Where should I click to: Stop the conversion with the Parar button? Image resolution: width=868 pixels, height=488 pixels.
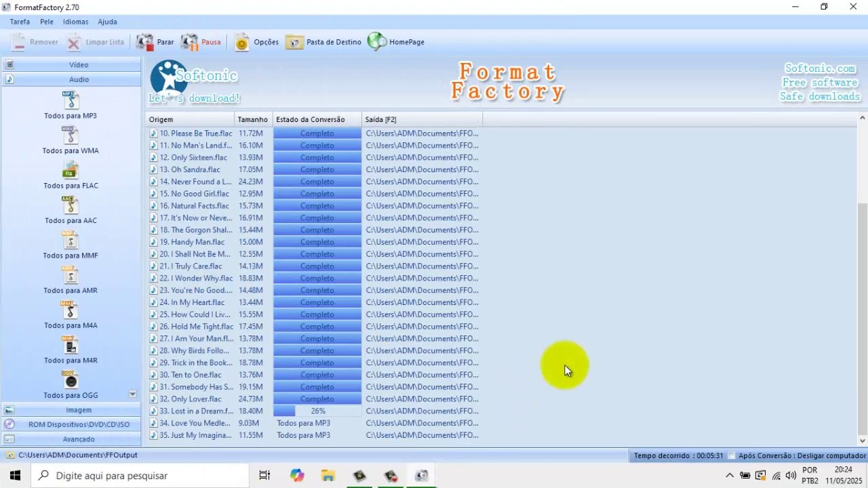tap(155, 42)
